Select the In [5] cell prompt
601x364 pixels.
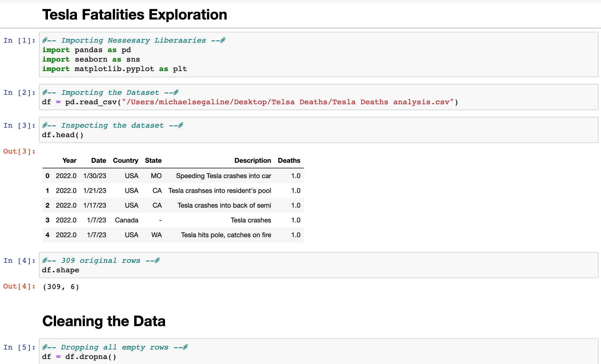(x=19, y=348)
